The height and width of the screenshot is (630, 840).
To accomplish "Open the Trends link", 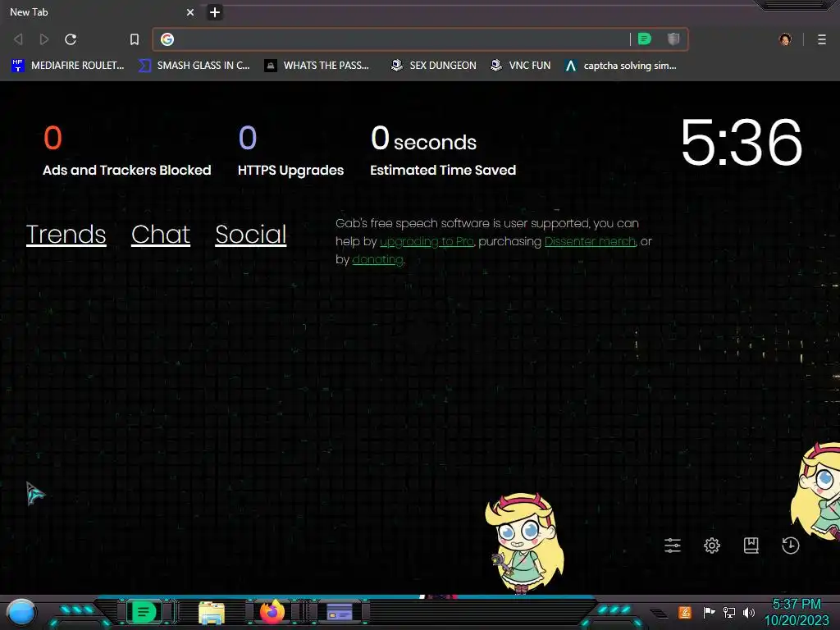I will (66, 234).
